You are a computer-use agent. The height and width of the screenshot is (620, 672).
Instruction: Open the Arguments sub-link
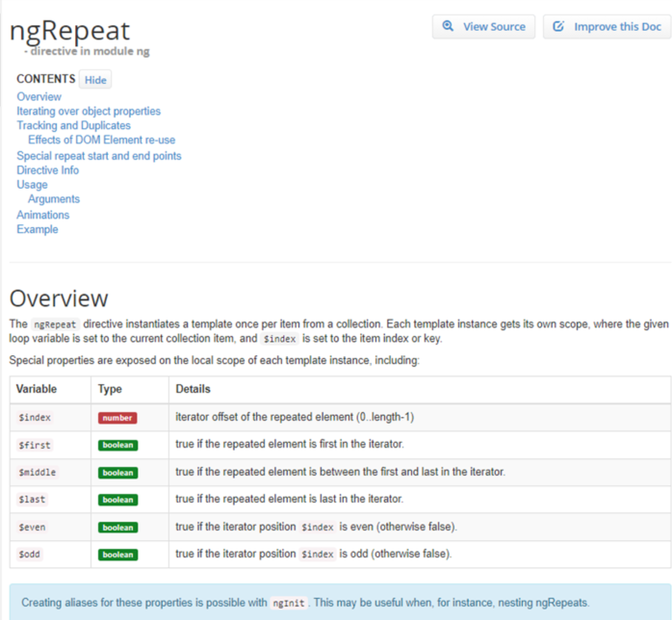(x=54, y=199)
